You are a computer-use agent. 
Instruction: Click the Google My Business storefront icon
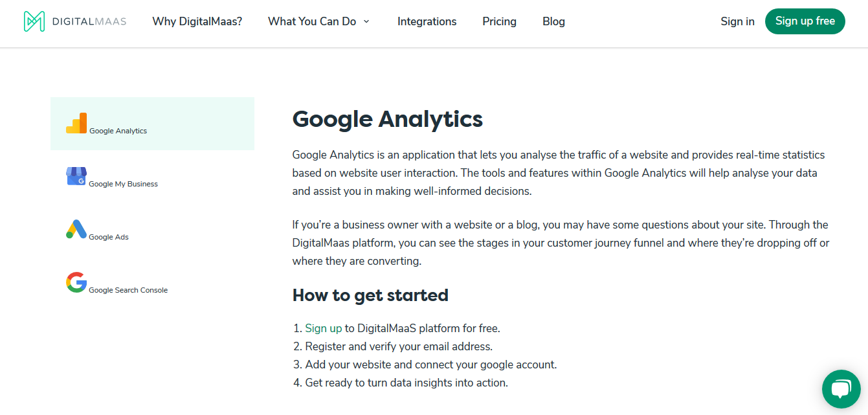[76, 176]
